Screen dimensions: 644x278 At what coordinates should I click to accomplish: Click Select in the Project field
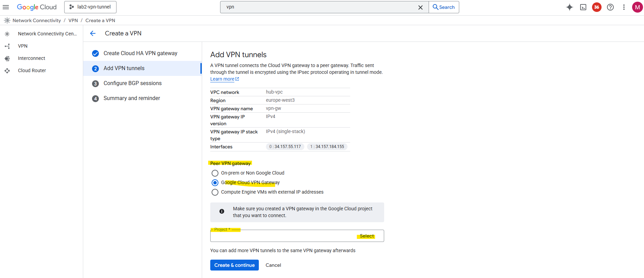[367, 236]
